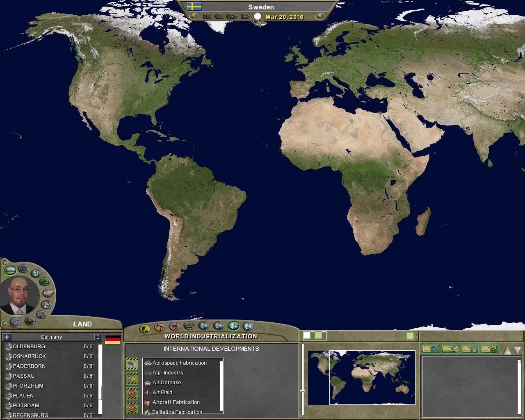Open the Germany country dropdown
525x420 pixels.
click(97, 337)
